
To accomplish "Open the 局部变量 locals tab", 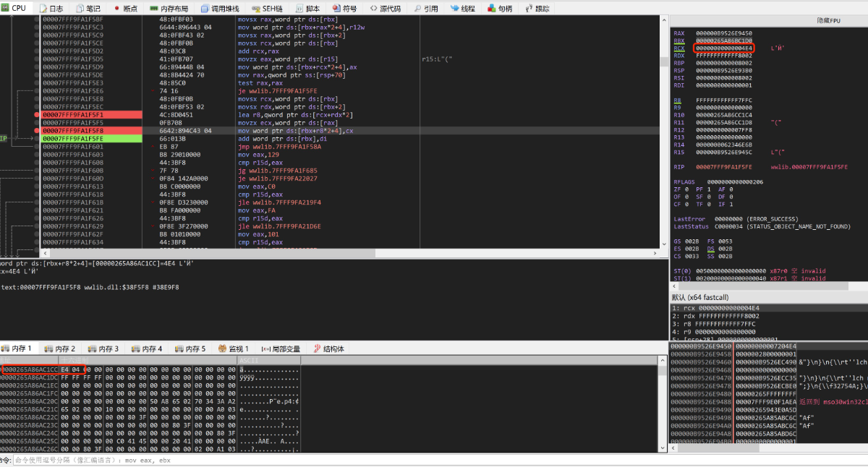I will pos(281,348).
